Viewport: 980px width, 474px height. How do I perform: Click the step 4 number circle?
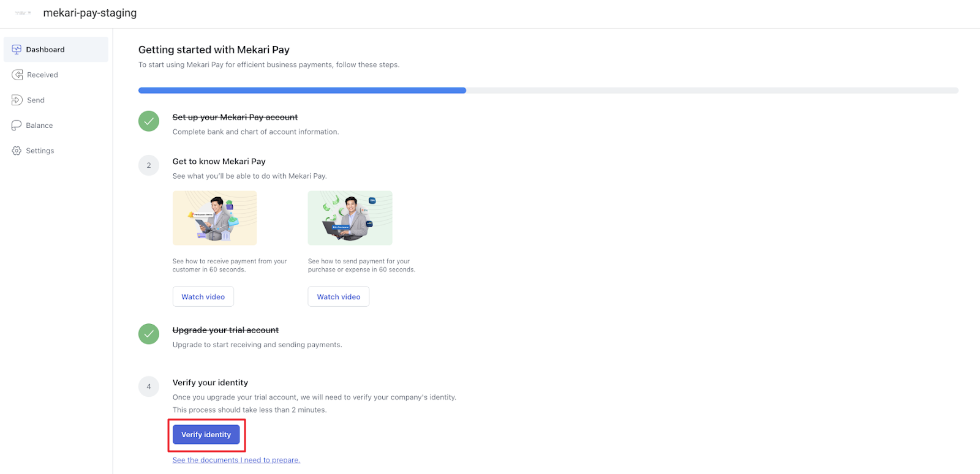coord(149,386)
